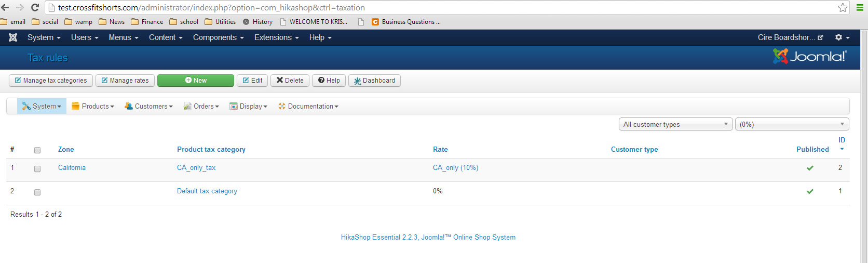Open Chrome hamburger menu icon
This screenshot has width=868, height=263.
click(860, 7)
